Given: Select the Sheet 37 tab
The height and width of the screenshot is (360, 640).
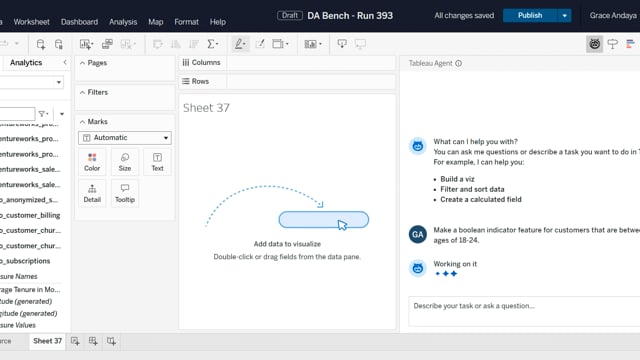Looking at the screenshot, I should click(47, 341).
